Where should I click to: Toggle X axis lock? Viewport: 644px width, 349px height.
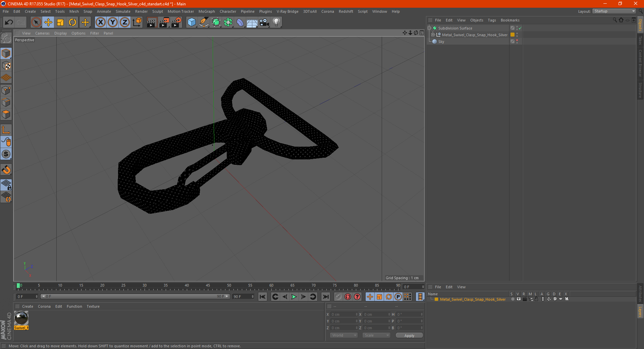[100, 22]
